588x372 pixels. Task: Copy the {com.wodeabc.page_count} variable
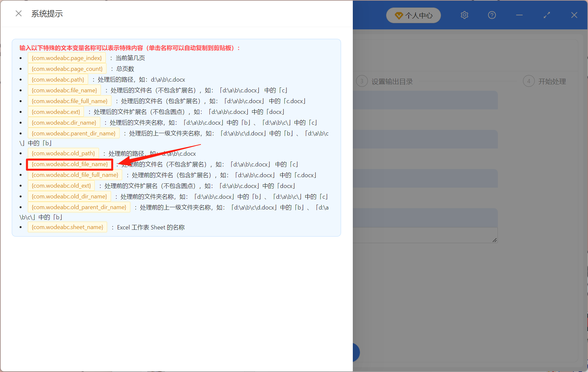pyautogui.click(x=67, y=69)
